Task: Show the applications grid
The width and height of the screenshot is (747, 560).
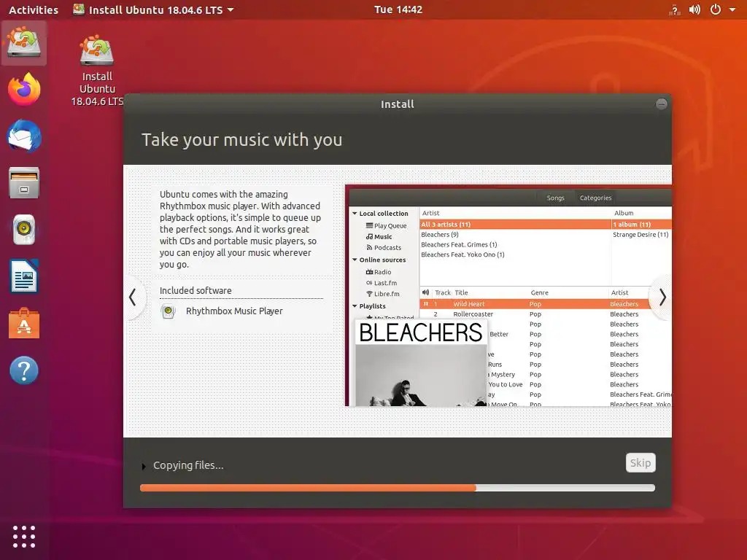Action: (24, 537)
